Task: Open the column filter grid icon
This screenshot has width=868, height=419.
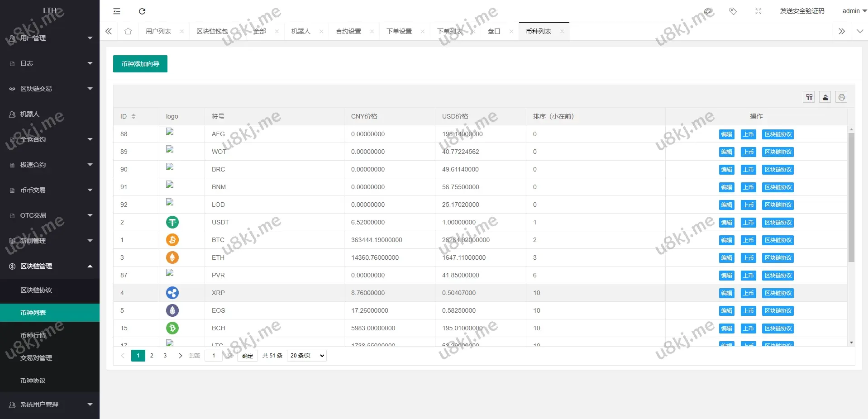Action: [x=809, y=97]
